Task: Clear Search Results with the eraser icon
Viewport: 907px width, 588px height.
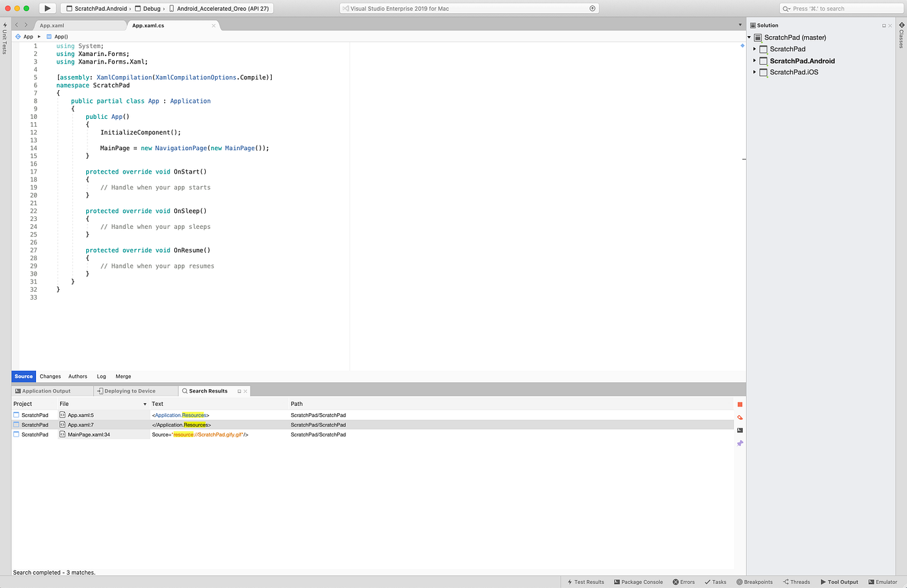Action: click(x=739, y=416)
